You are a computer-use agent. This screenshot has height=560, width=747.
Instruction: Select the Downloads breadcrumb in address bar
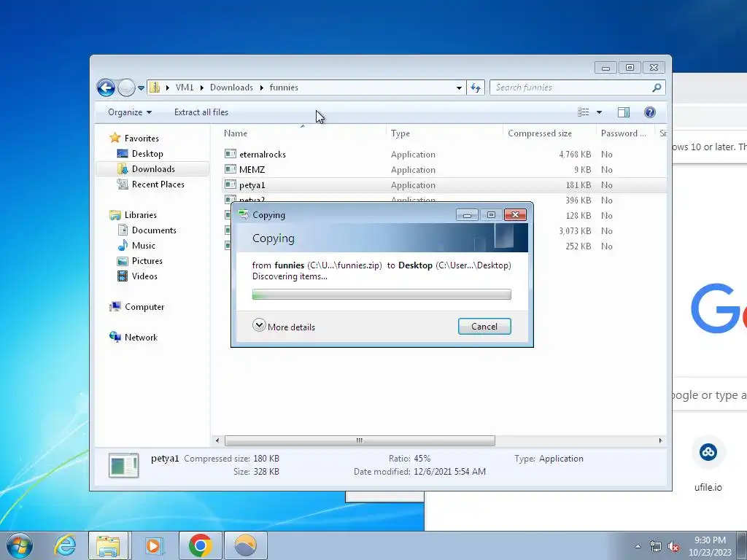click(231, 87)
